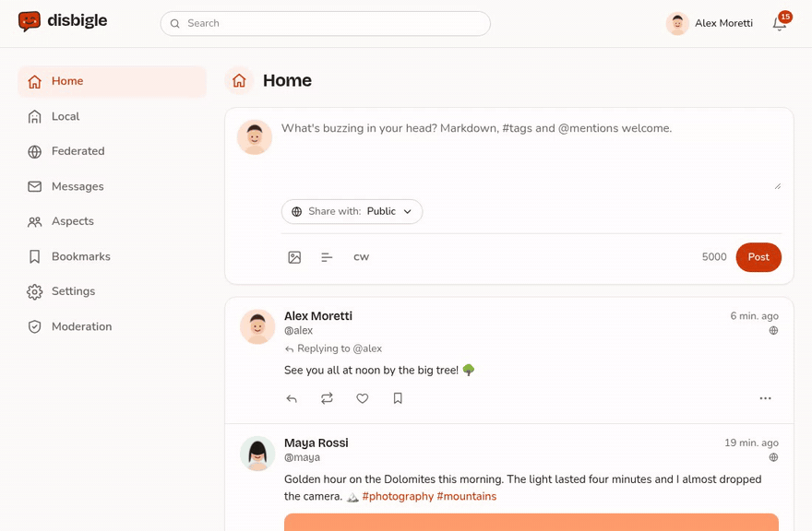
Task: Open the 6 min. ago timestamp
Action: click(754, 316)
